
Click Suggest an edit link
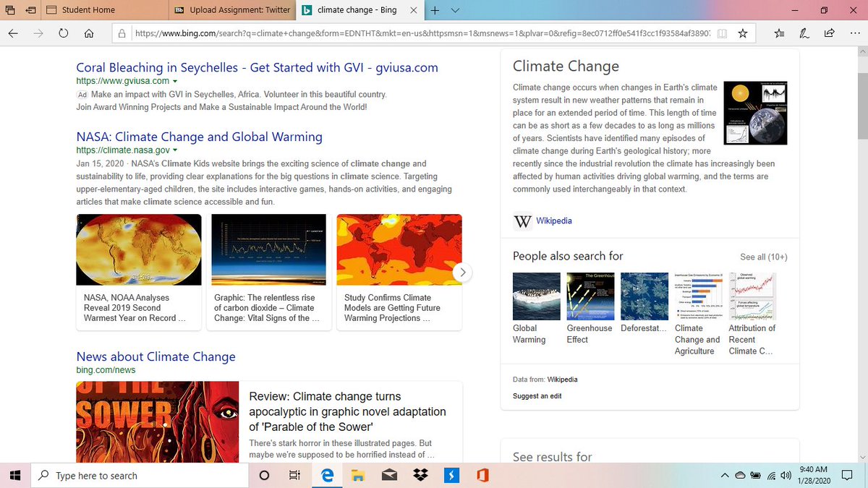[537, 396]
